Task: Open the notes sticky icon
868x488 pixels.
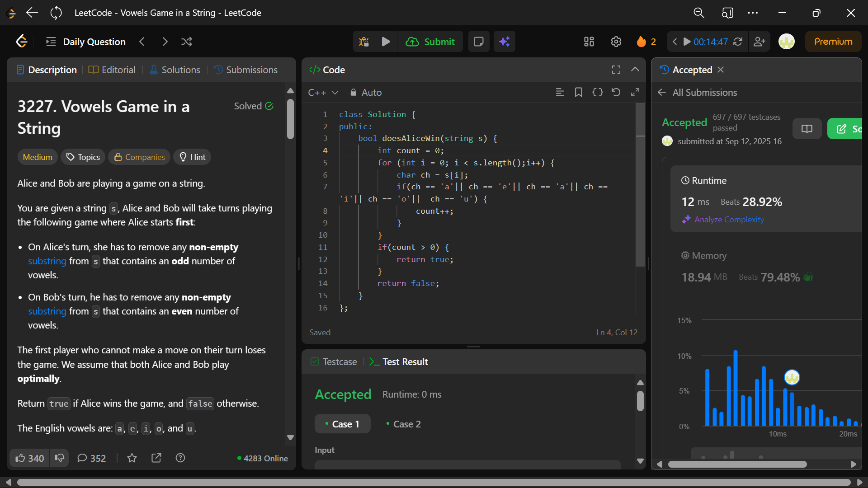Action: (x=478, y=42)
